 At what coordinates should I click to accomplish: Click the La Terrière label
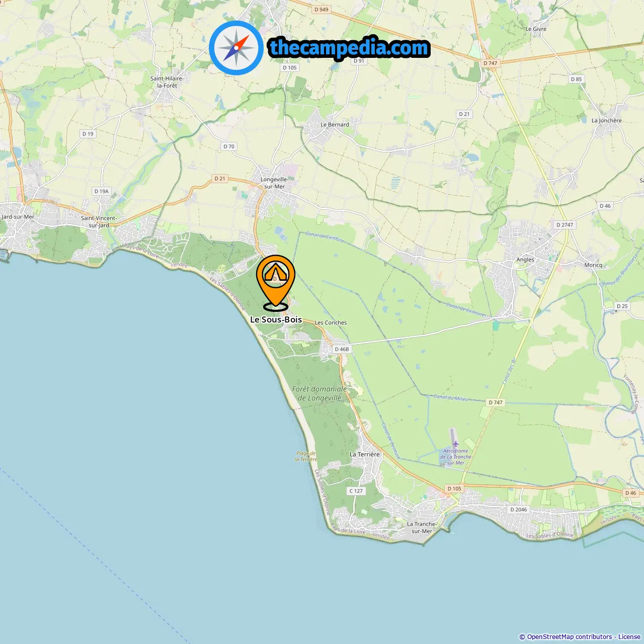coord(365,454)
